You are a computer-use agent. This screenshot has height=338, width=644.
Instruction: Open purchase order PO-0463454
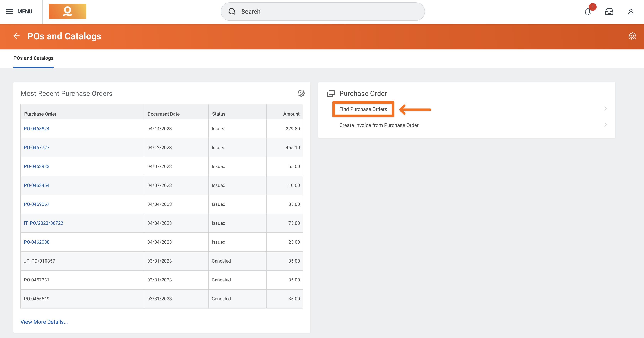(37, 185)
